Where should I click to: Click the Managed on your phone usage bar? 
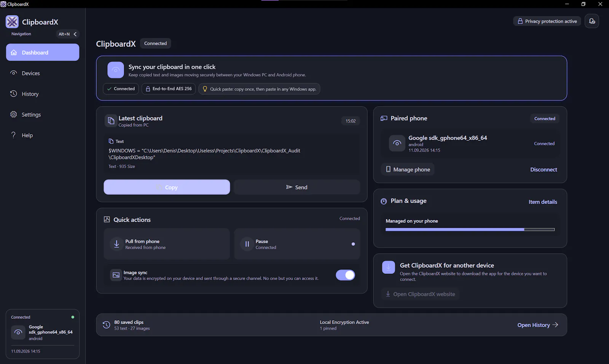pyautogui.click(x=470, y=230)
